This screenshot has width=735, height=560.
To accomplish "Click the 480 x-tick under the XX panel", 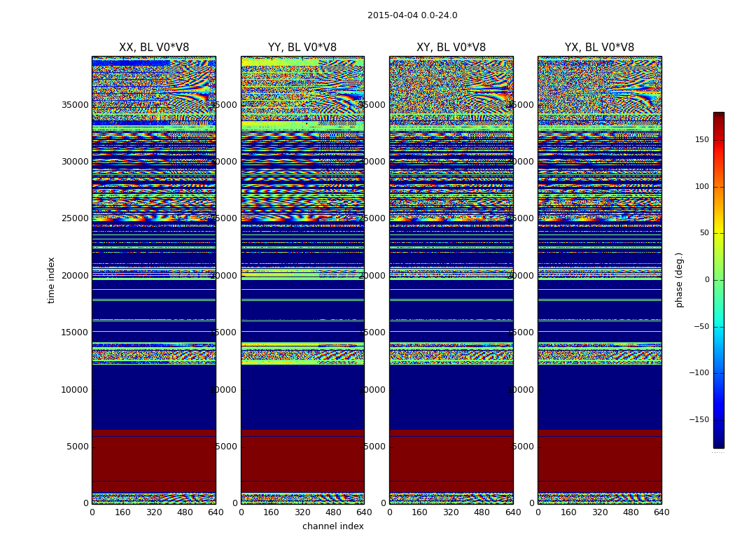I will pos(185,512).
